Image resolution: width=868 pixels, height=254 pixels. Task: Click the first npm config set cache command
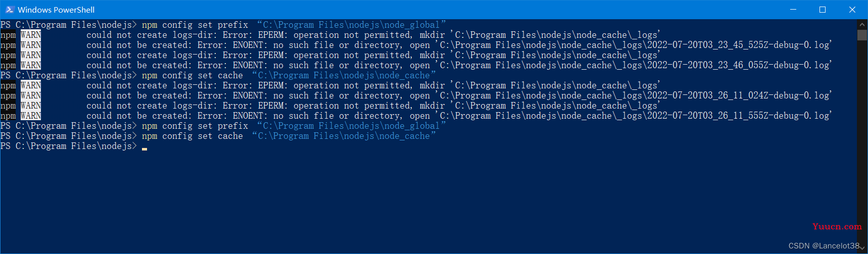[x=192, y=75]
